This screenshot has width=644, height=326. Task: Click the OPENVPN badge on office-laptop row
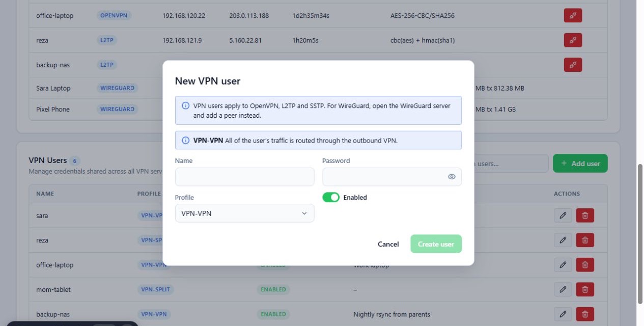click(x=114, y=16)
